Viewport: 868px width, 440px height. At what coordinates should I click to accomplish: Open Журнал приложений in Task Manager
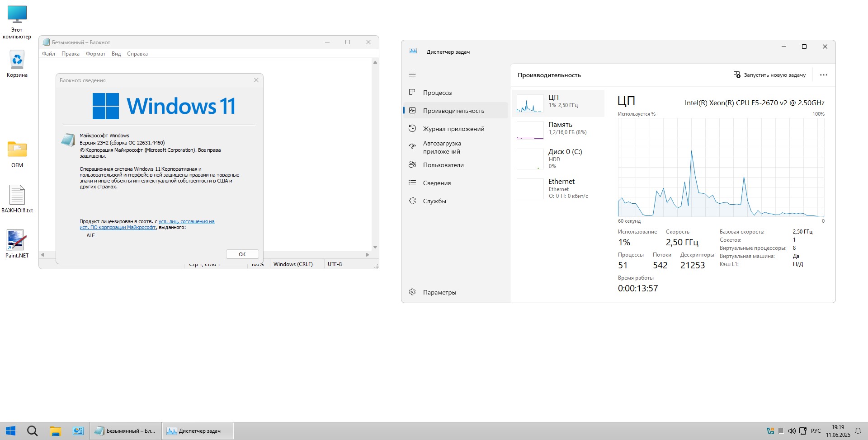click(455, 129)
